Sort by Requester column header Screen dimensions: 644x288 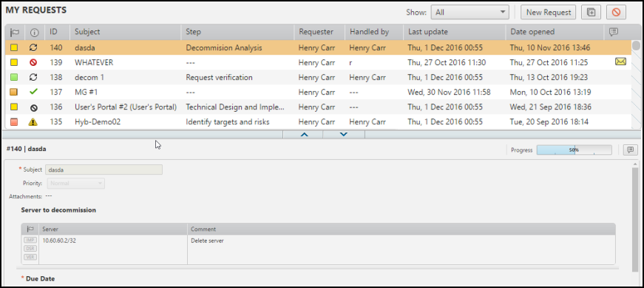(x=319, y=32)
